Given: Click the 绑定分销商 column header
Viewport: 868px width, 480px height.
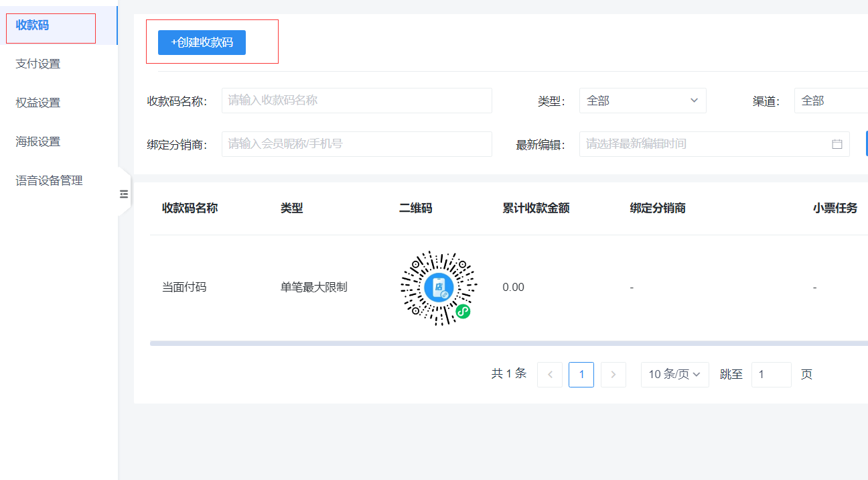Looking at the screenshot, I should coord(658,208).
